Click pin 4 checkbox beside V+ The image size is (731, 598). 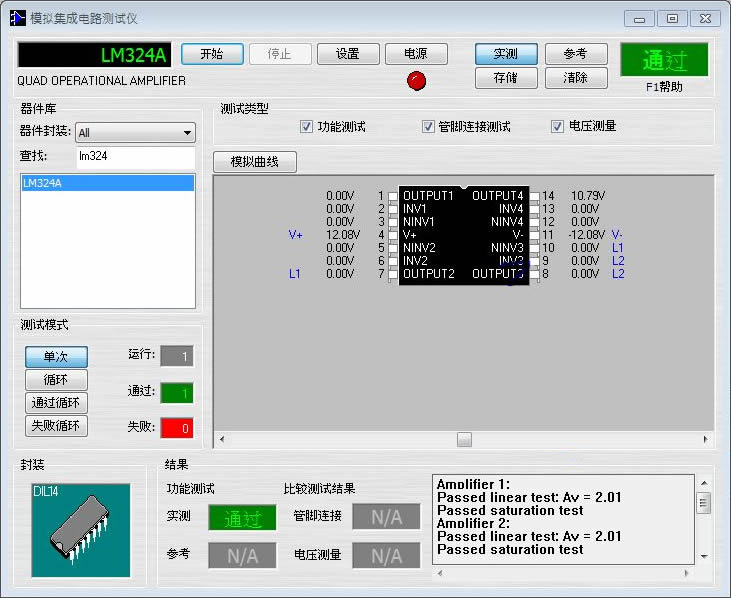(x=393, y=235)
